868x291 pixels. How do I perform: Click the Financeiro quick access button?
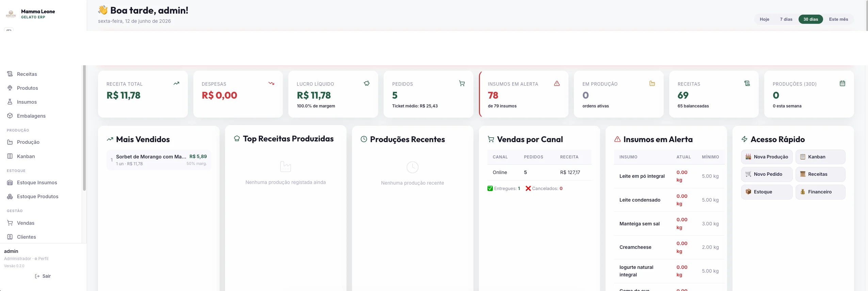coord(820,192)
